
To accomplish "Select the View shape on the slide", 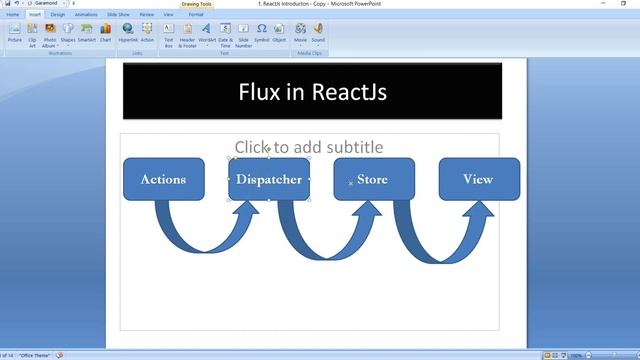I will [480, 179].
